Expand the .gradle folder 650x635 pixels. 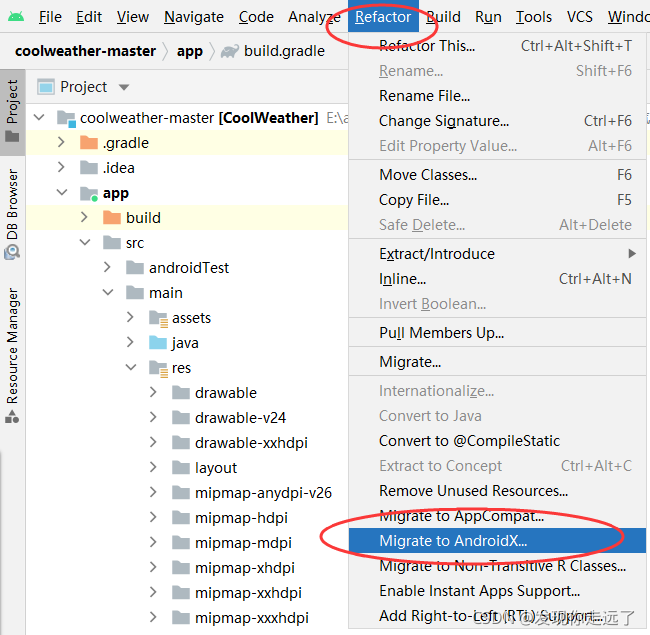pyautogui.click(x=61, y=142)
